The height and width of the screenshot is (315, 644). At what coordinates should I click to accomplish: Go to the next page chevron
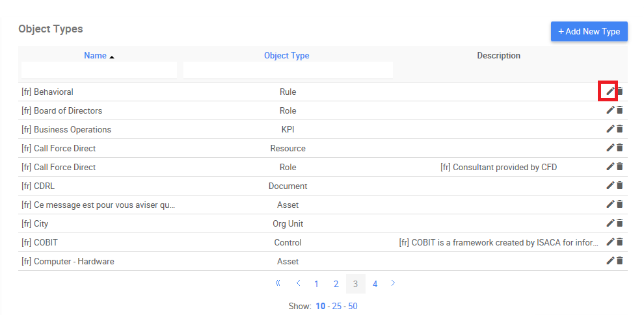pos(393,283)
